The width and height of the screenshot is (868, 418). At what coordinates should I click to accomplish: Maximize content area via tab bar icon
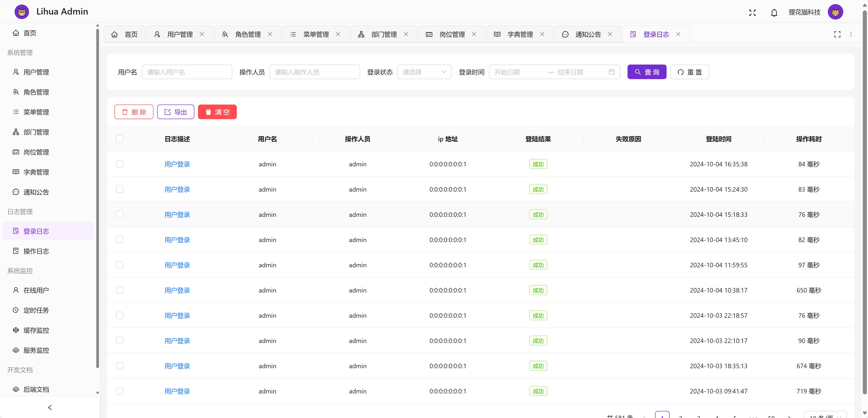point(837,34)
